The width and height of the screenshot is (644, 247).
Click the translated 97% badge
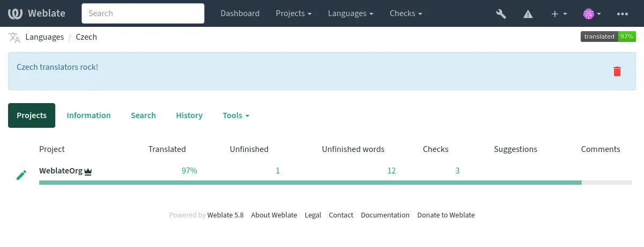608,37
